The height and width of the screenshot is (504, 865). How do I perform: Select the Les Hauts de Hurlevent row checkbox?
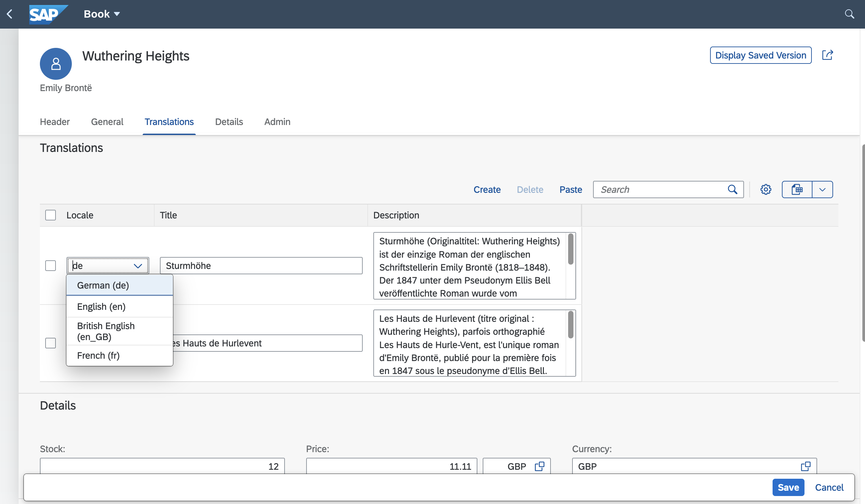[x=51, y=343]
